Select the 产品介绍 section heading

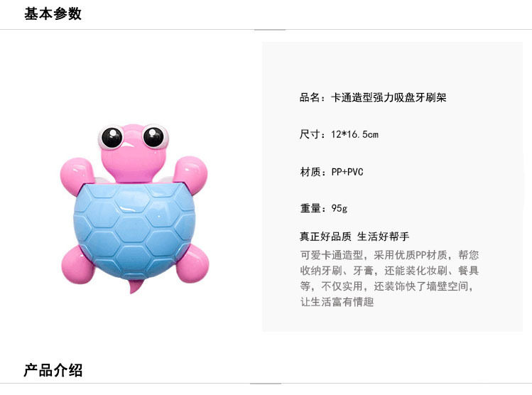[53, 370]
